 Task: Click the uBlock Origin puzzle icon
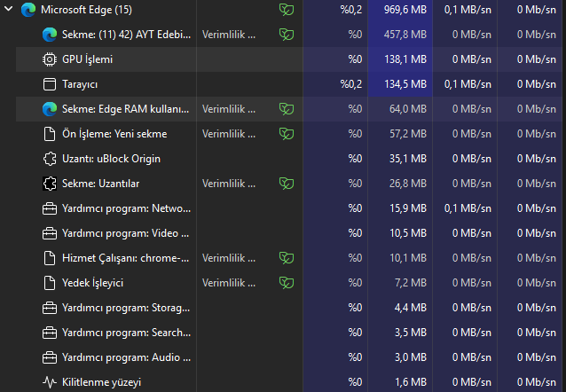tap(49, 159)
